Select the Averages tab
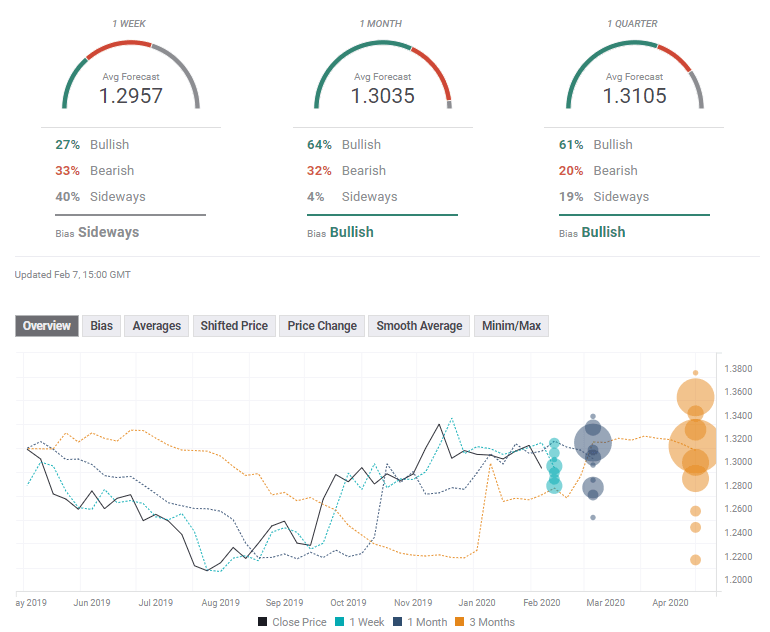Viewport: 770px width, 632px height. [157, 326]
